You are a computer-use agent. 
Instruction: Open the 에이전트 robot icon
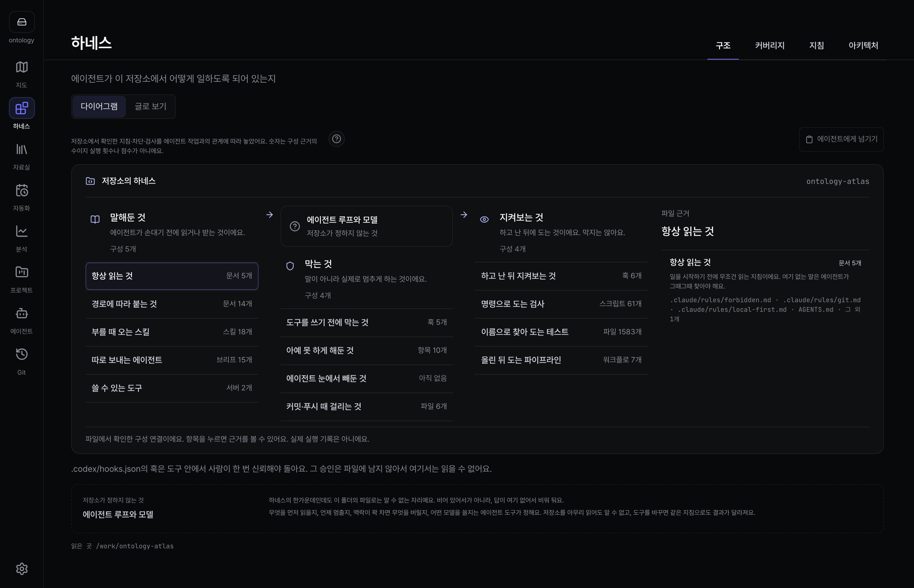pos(22,313)
